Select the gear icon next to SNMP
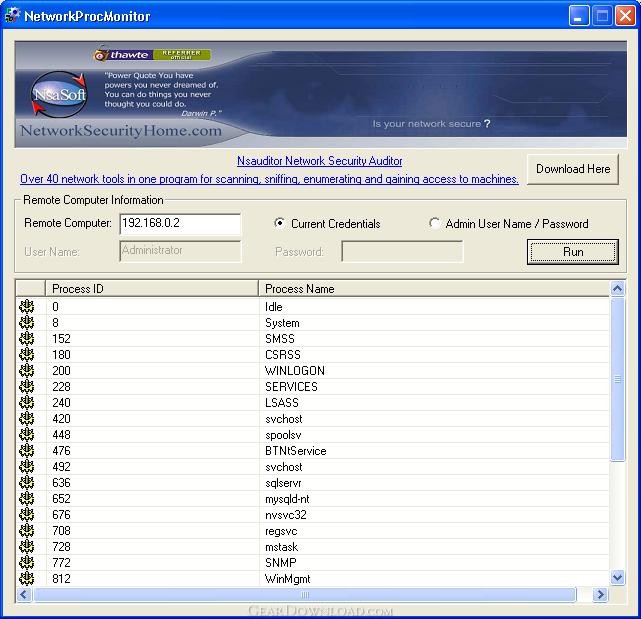The width and height of the screenshot is (641, 619). pos(27,563)
